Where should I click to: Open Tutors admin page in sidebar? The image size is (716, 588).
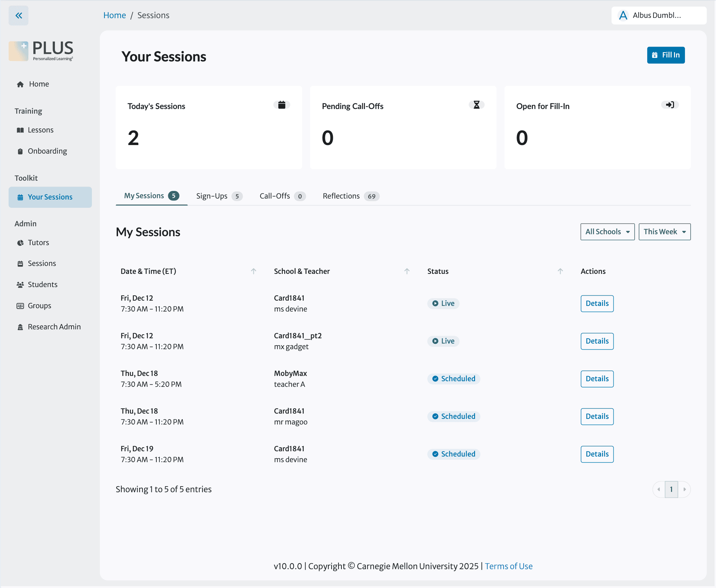[38, 242]
